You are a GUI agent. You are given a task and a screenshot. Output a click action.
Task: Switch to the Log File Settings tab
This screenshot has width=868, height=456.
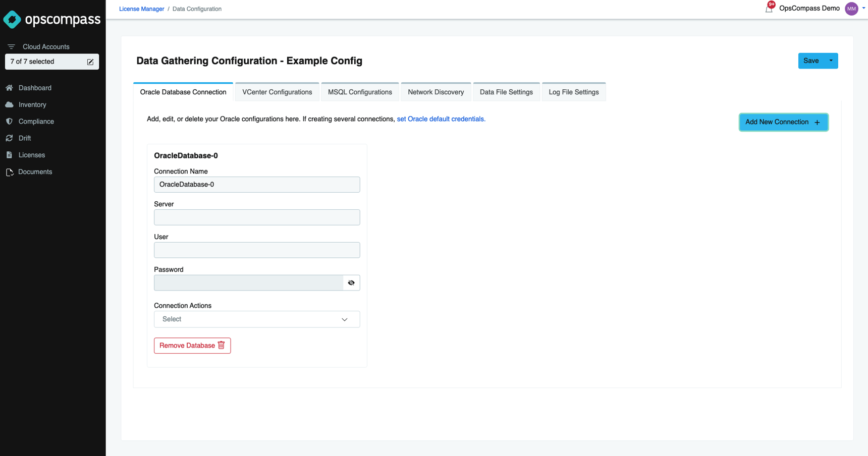pos(574,92)
